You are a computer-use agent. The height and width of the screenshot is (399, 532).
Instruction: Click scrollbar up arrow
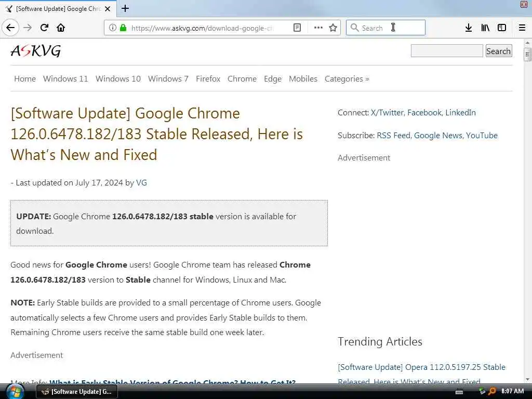pyautogui.click(x=527, y=43)
